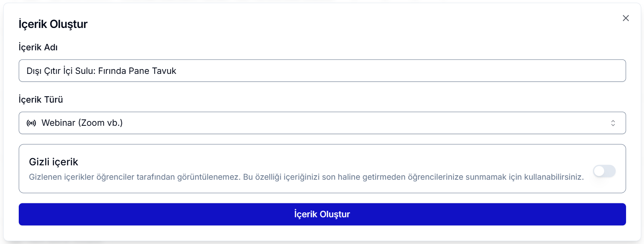Click the Gizli içerik heading
644x244 pixels.
(53, 162)
